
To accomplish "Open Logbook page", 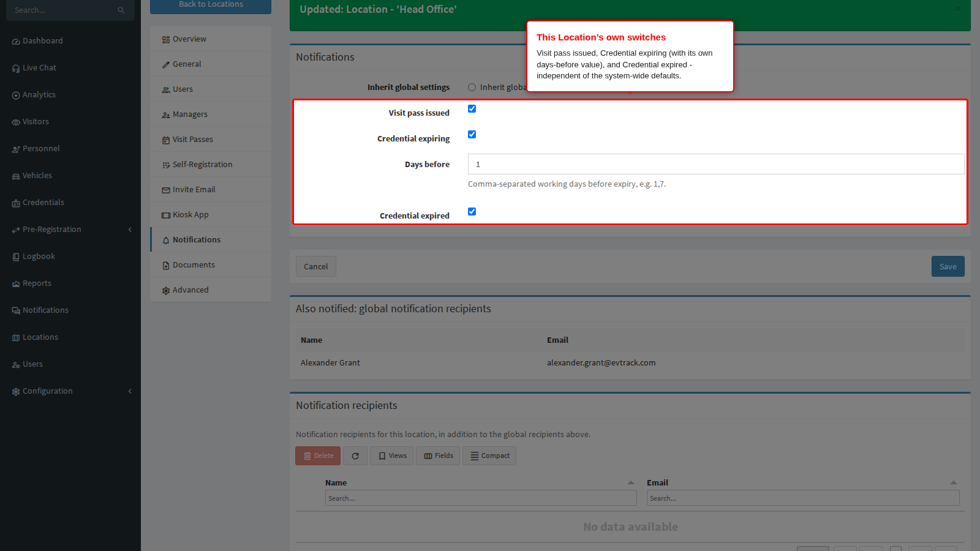I will tap(34, 257).
